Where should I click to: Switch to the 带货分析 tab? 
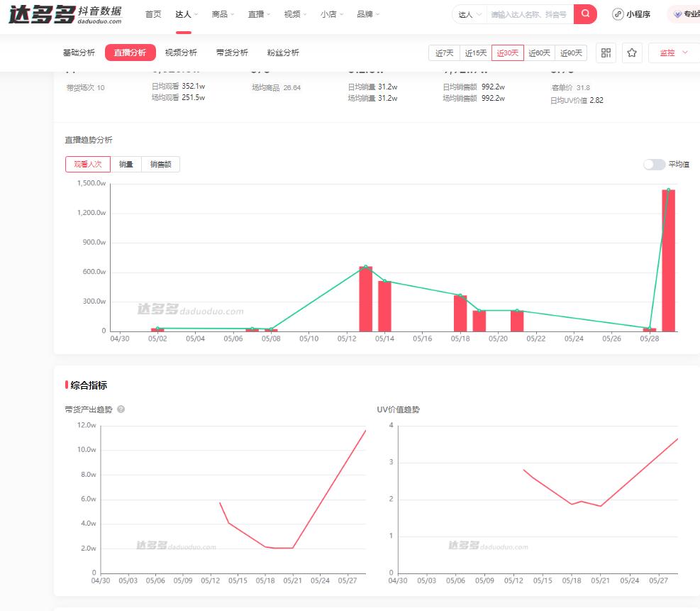click(230, 53)
